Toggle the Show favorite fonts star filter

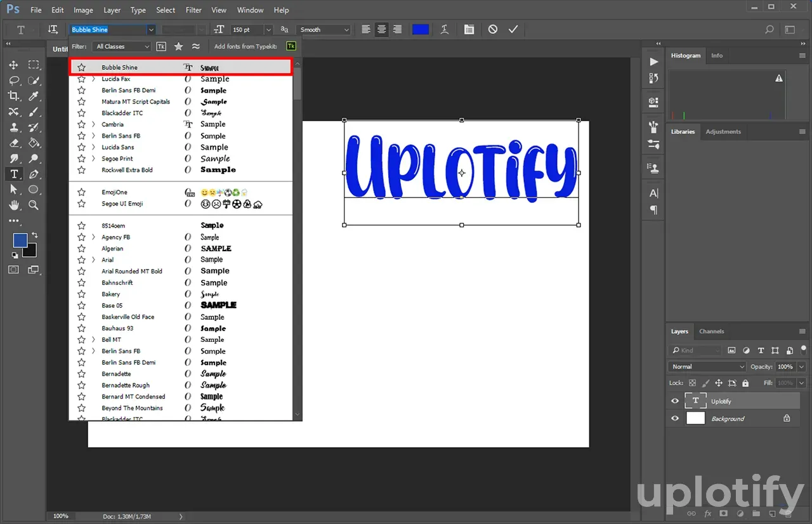point(179,46)
